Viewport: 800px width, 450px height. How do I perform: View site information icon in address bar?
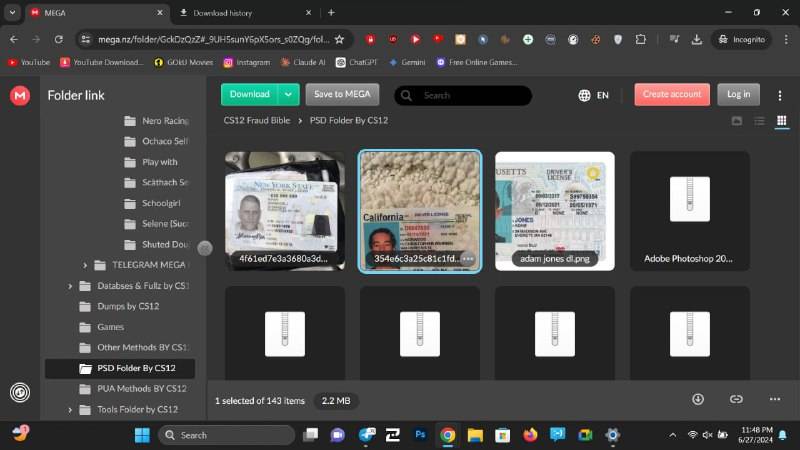[86, 39]
